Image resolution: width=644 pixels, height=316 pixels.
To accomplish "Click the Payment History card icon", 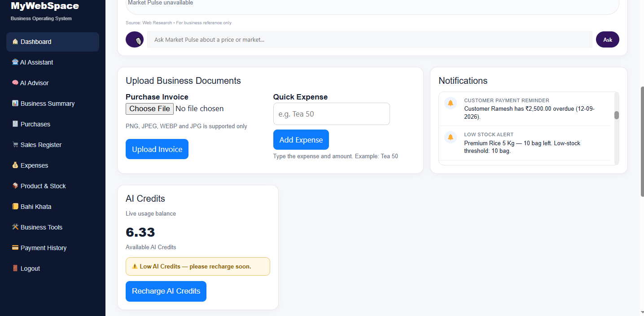I will click(x=15, y=248).
